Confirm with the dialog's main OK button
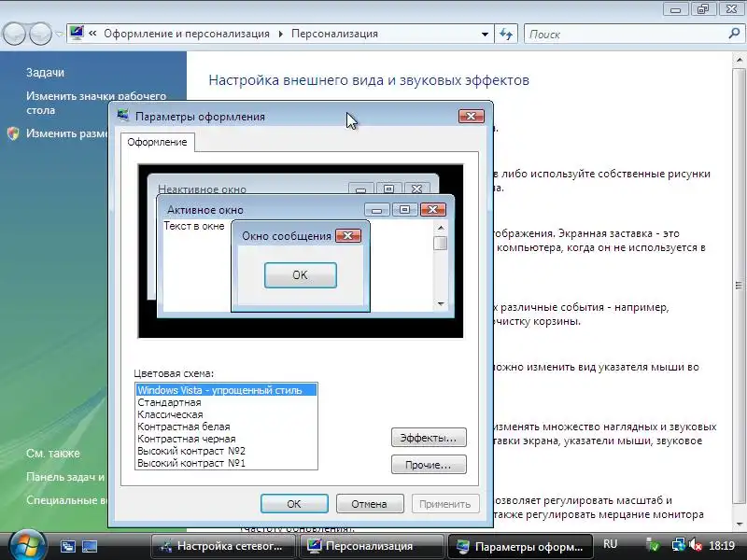Screen dimensions: 747x560 (294, 504)
